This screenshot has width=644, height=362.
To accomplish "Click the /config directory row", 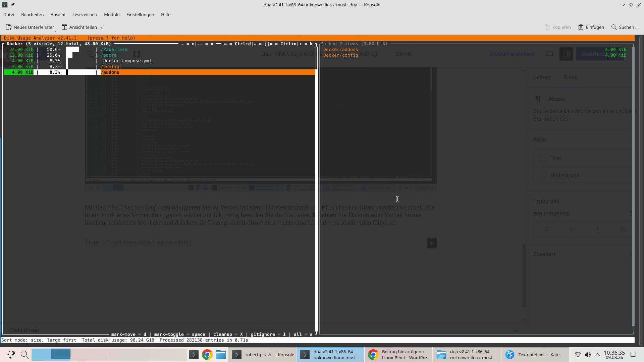I will coord(160,67).
